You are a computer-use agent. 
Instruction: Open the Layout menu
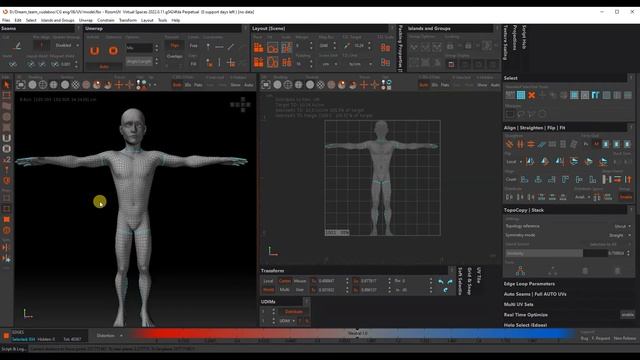[147, 20]
